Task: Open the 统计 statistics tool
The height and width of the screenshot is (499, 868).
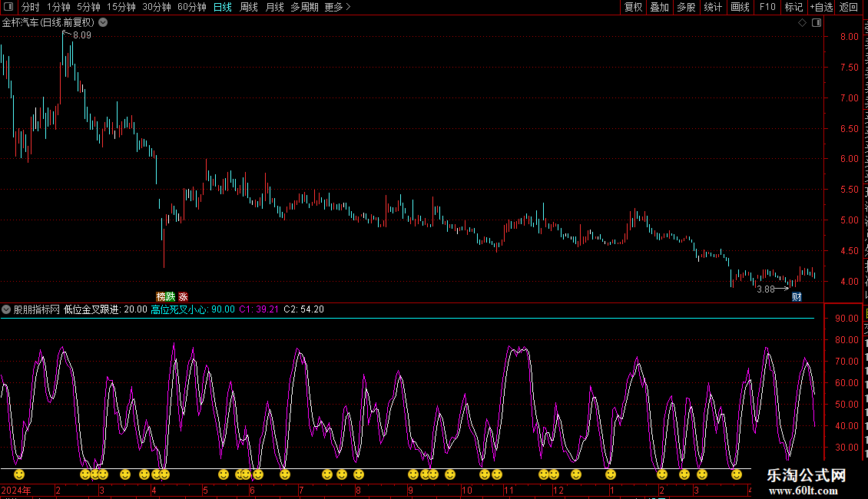Action: coord(713,7)
